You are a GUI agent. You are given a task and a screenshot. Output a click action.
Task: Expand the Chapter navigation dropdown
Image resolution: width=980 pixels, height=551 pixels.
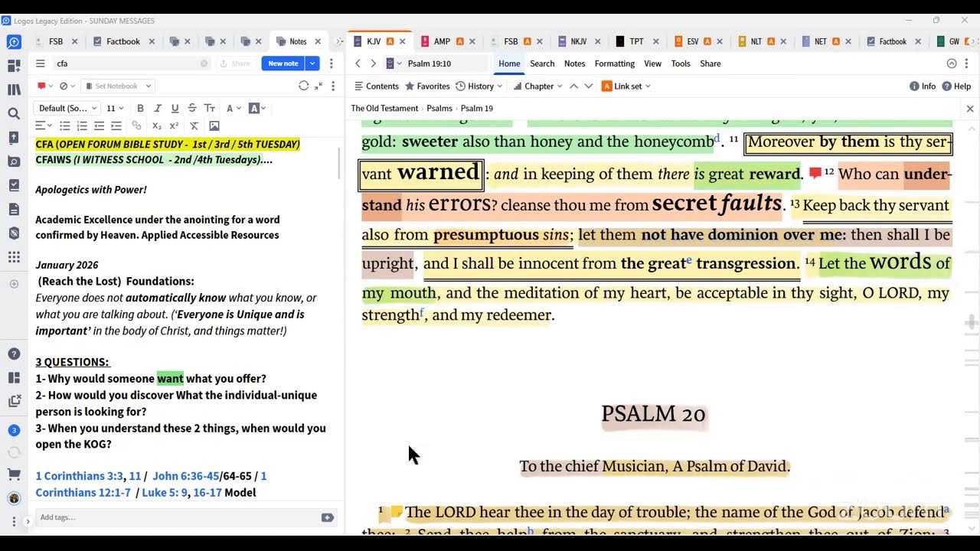click(x=537, y=86)
